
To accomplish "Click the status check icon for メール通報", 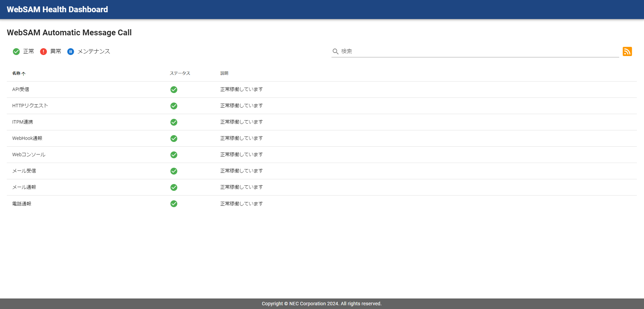I will tap(174, 187).
